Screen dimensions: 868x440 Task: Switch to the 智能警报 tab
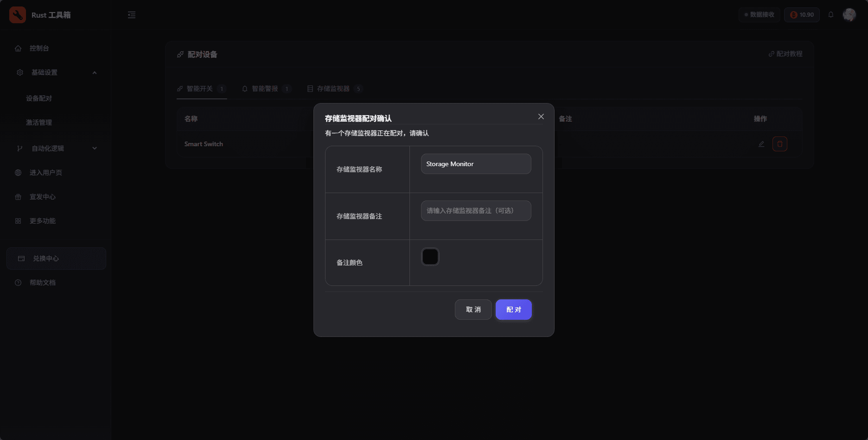click(x=266, y=89)
